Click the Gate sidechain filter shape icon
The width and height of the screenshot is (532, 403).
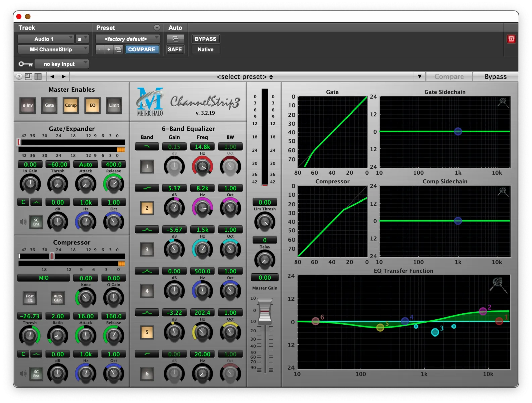[x=36, y=202]
